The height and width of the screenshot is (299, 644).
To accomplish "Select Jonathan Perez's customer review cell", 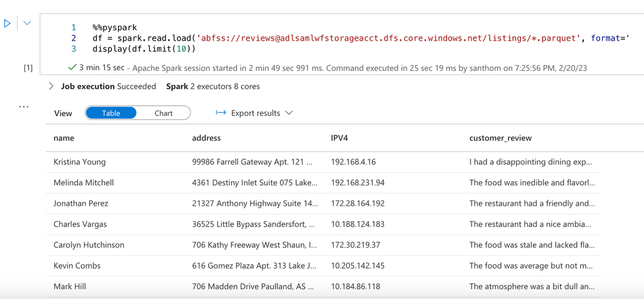I will pyautogui.click(x=532, y=204).
